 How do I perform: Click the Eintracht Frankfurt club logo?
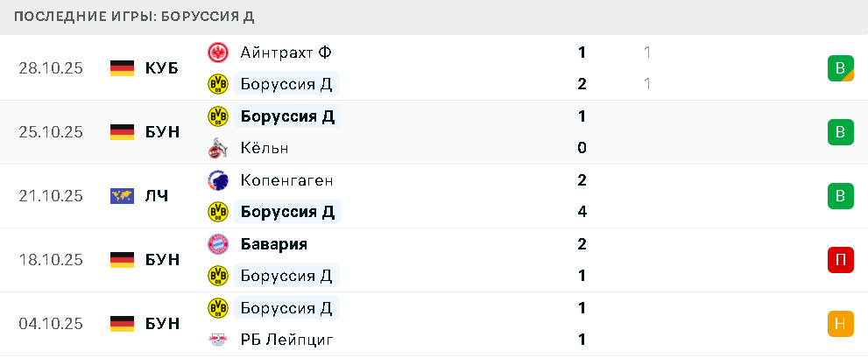point(217,53)
